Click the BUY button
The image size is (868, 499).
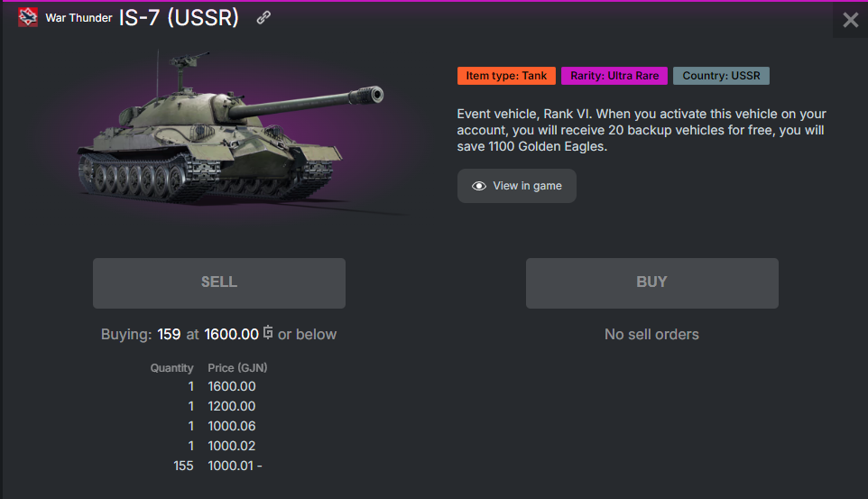[x=652, y=283]
